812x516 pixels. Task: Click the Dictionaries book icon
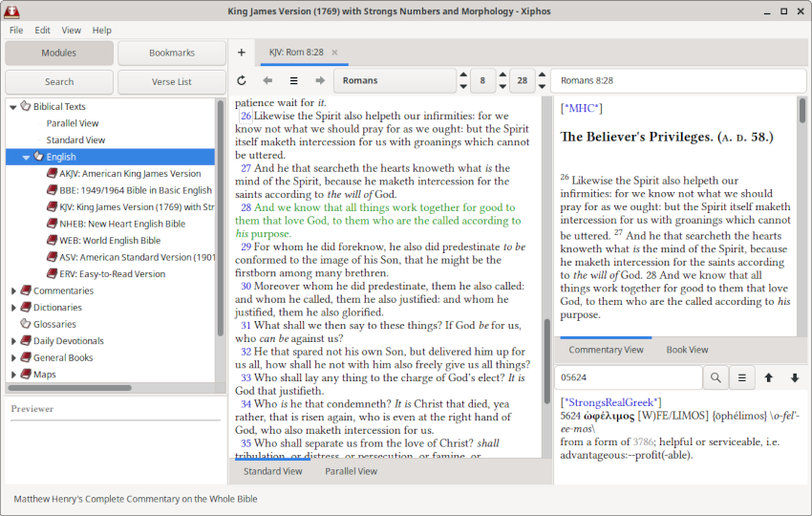point(26,308)
